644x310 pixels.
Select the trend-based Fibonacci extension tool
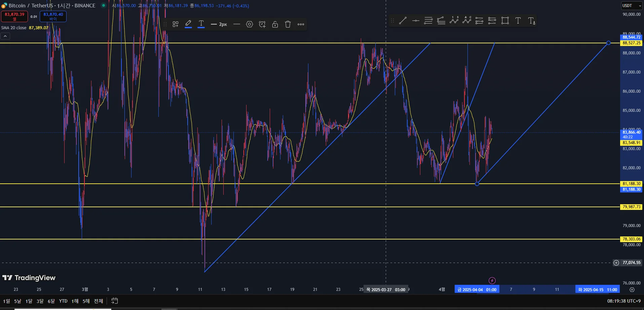441,20
